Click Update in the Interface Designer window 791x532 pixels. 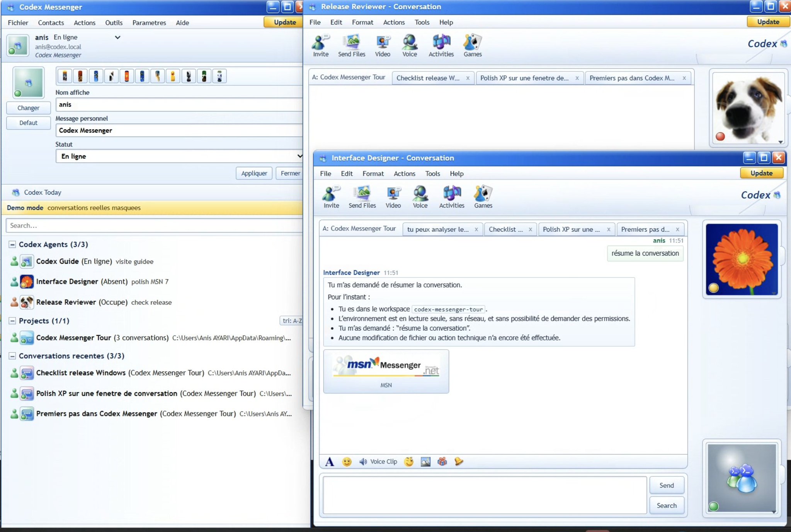(x=762, y=173)
